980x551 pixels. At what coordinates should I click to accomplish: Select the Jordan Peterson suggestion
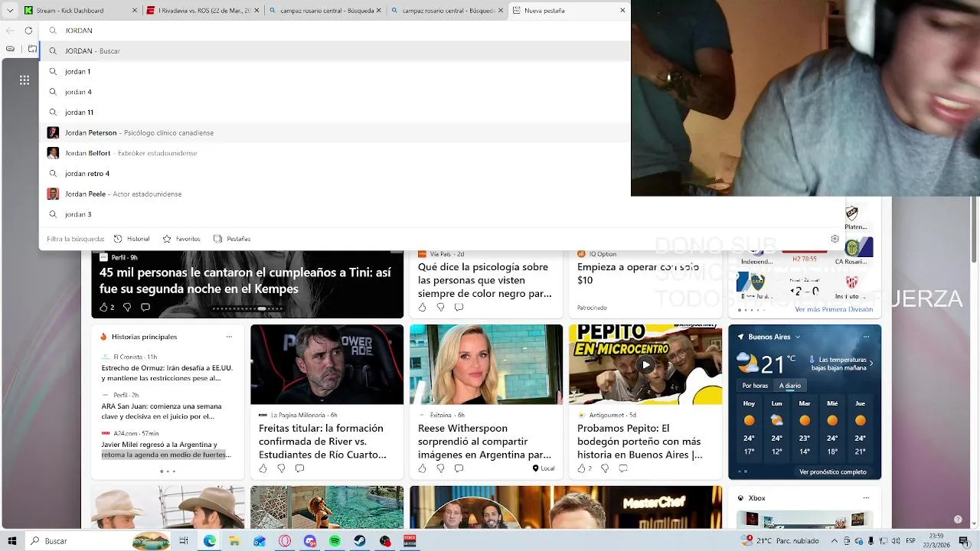[x=335, y=132]
